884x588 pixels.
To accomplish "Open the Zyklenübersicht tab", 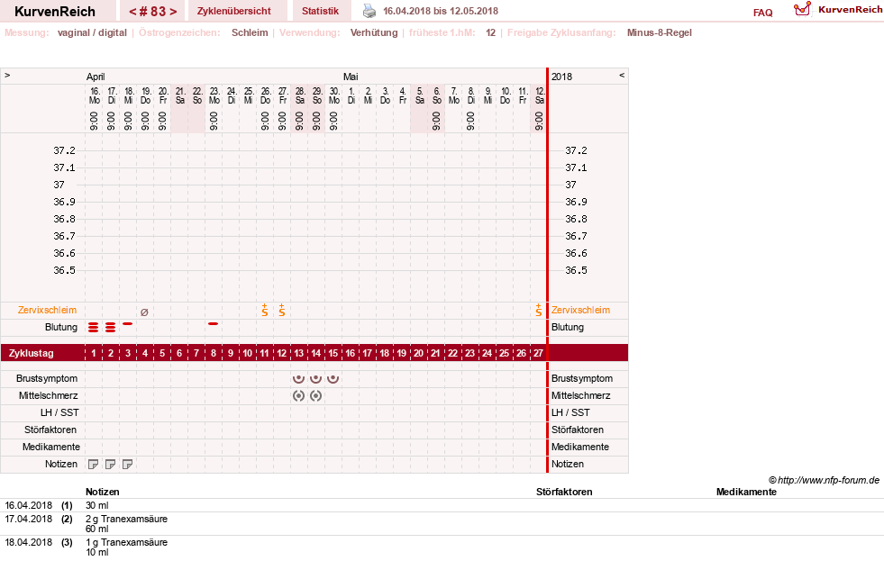I will click(234, 11).
